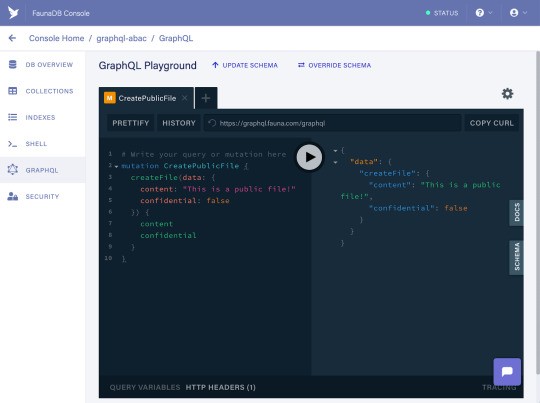Click the GraphQL endpoint URL field

click(x=332, y=123)
